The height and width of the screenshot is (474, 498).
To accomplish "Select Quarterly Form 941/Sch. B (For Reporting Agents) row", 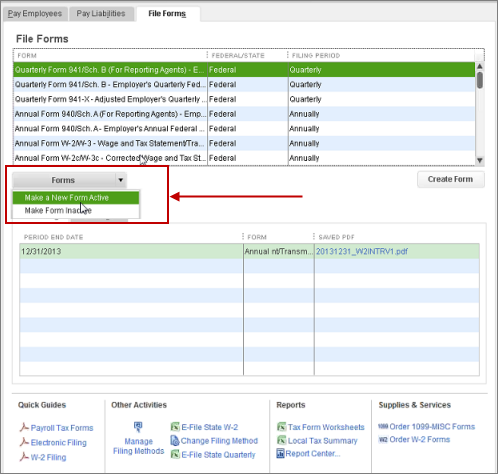I will coord(244,70).
